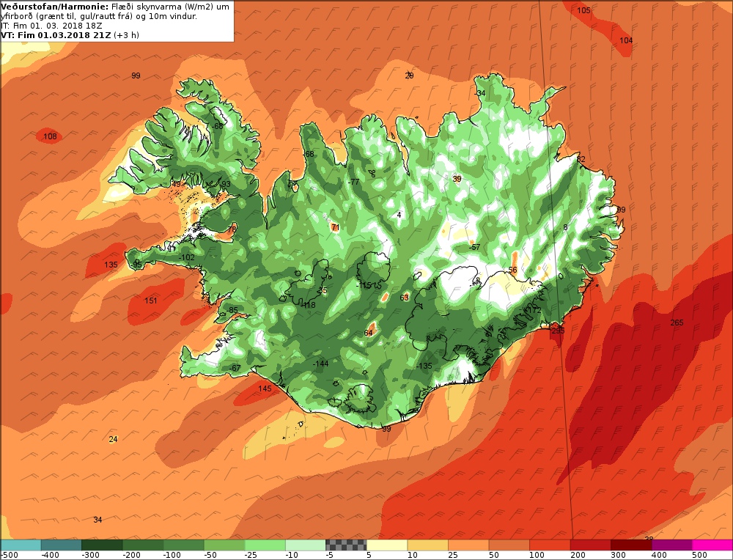This screenshot has height=560, width=733.
Task: Click the 265 flux value in the southeast sea
Action: coord(677,323)
